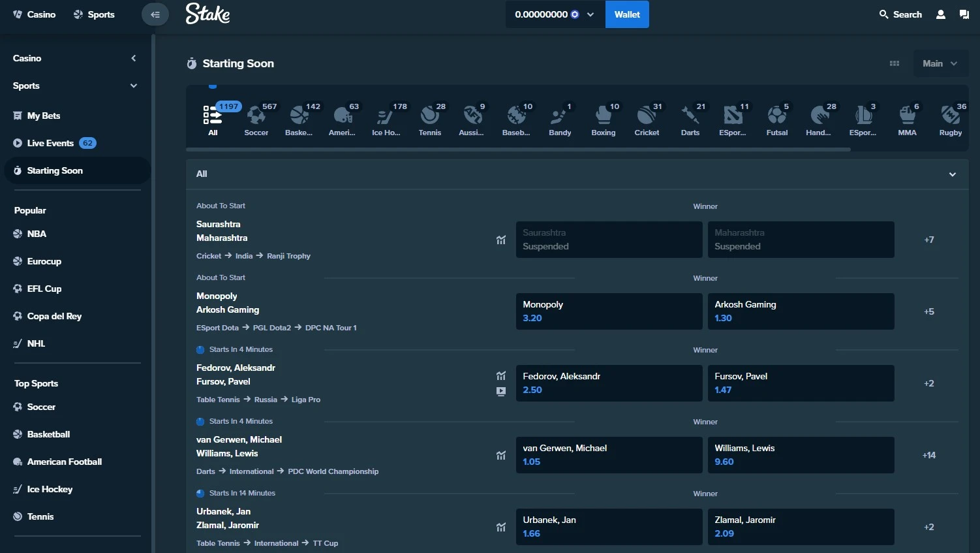Open stats for Saurashtra vs Maharashtra
The width and height of the screenshot is (980, 553).
click(501, 240)
